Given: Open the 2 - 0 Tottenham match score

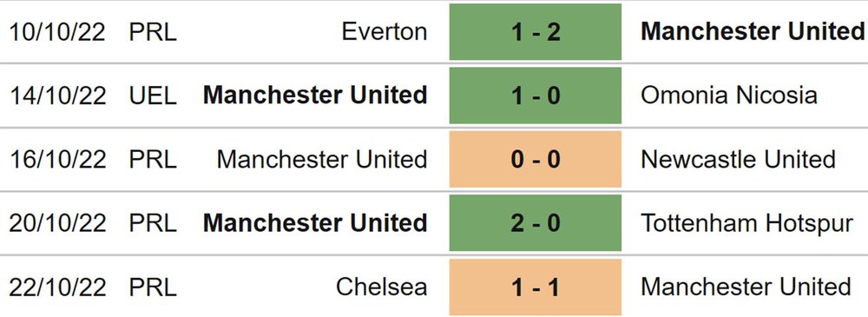Looking at the screenshot, I should coord(536,223).
